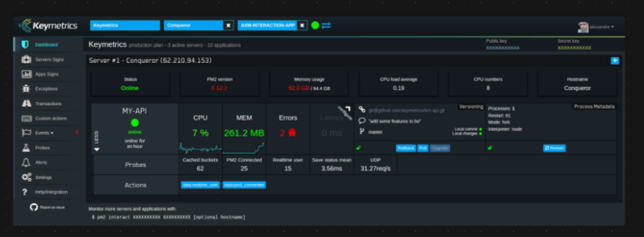Click the Exceptions bug icon in sidebar
This screenshot has height=237, width=644.
(26, 89)
